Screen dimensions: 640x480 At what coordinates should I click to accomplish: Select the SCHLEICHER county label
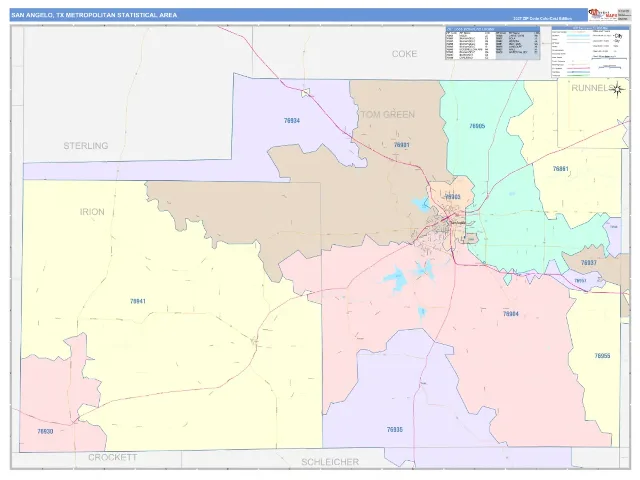(x=330, y=462)
